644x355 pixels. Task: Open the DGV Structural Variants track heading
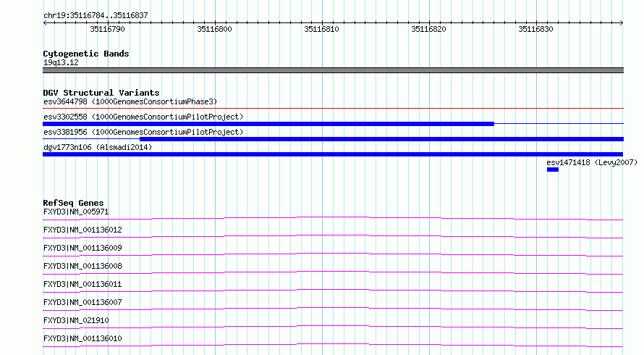(101, 93)
